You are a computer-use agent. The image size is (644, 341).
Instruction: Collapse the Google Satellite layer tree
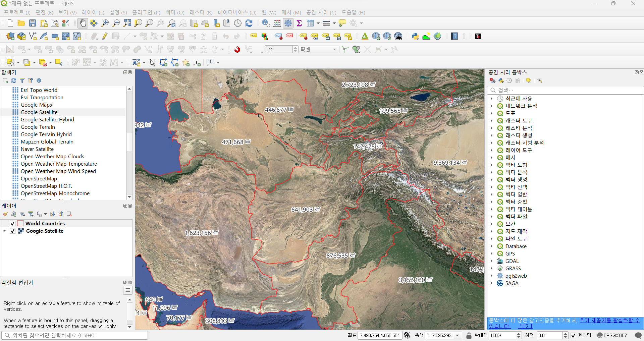pos(5,231)
